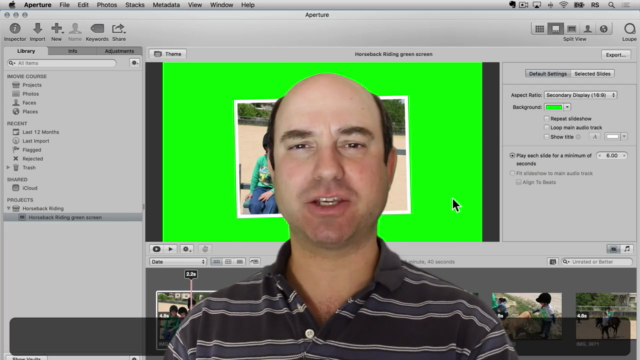Viewport: 640px width, 360px height.
Task: Decrease slide duration with left stepper arrow
Action: pos(600,156)
